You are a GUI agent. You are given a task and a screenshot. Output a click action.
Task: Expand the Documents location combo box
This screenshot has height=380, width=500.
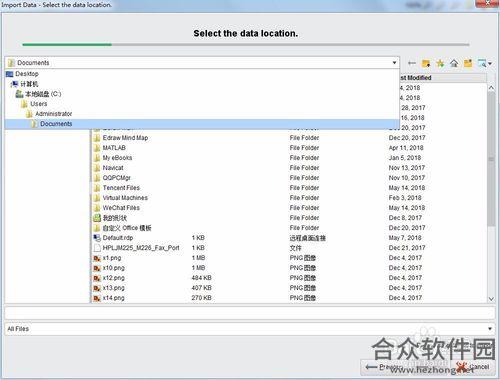click(x=202, y=63)
